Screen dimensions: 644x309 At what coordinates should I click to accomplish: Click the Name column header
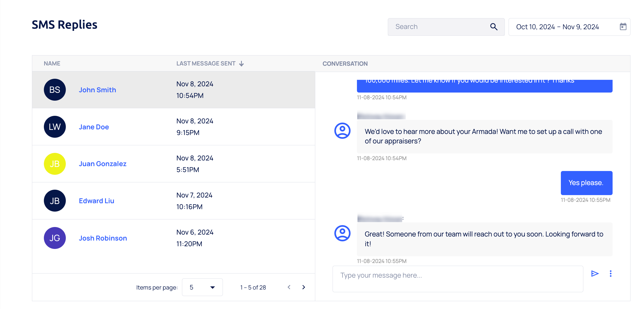click(52, 64)
